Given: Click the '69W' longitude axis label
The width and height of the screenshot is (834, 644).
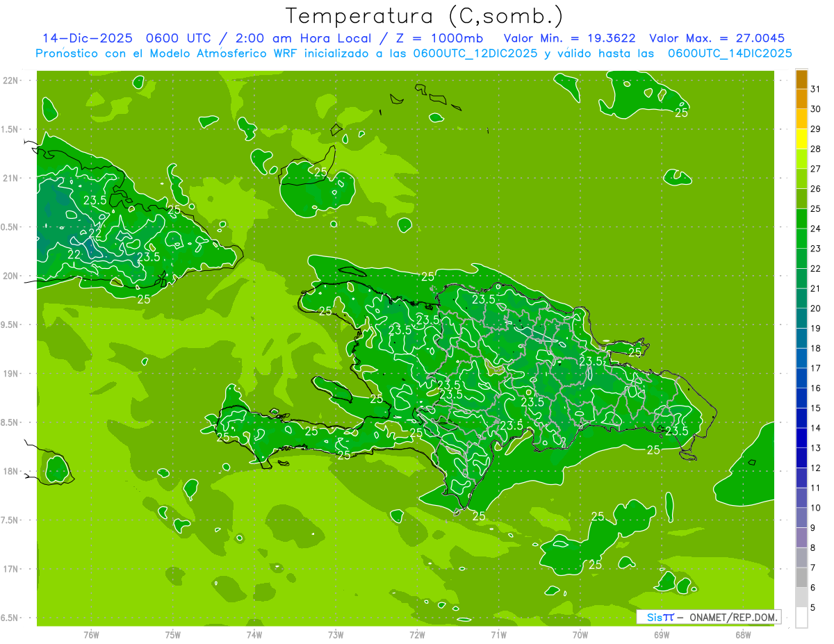Looking at the screenshot, I should 661,634.
